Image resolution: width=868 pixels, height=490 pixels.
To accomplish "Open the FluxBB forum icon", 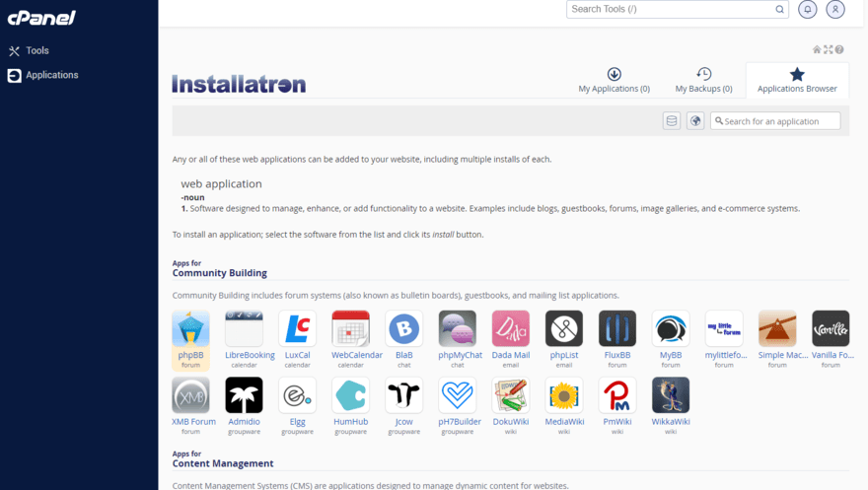I will click(617, 328).
